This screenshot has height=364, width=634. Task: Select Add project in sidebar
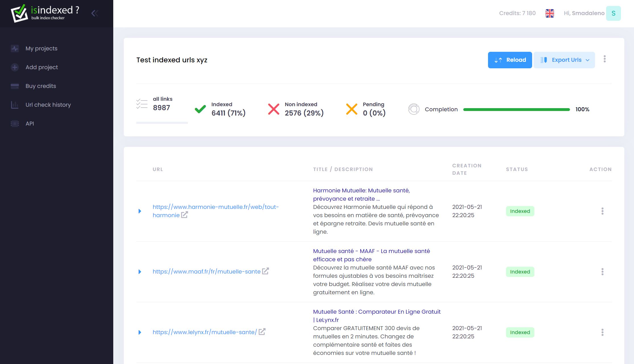(42, 67)
